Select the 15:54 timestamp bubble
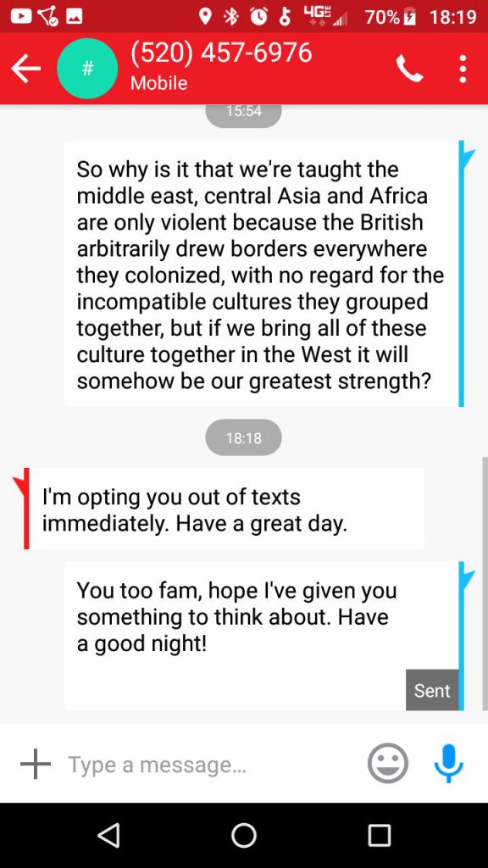Viewport: 488px width, 868px height. point(243,113)
